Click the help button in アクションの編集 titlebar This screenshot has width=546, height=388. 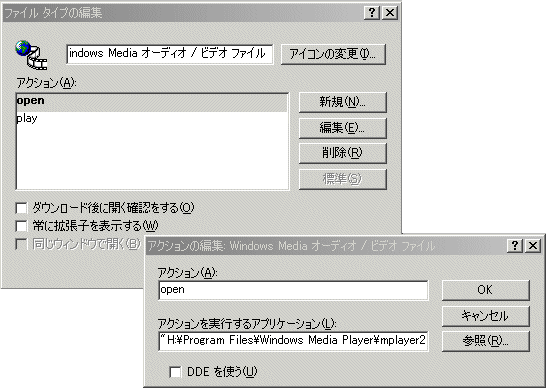click(515, 246)
